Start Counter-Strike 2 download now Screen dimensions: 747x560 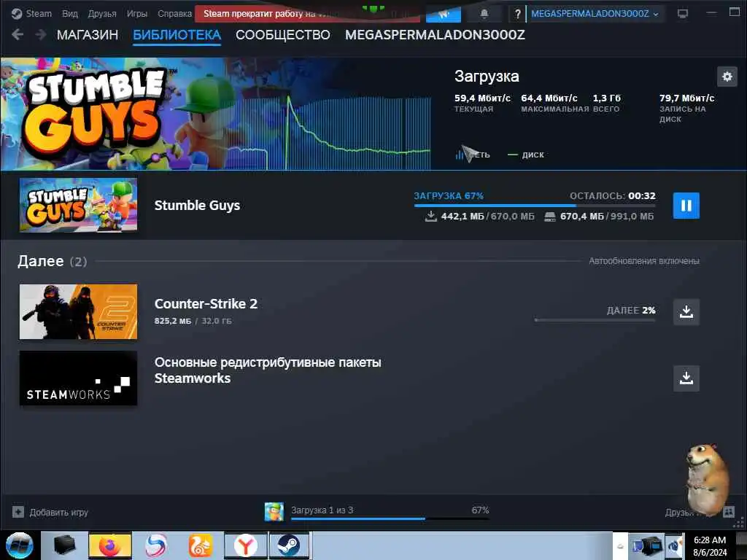[x=686, y=312]
